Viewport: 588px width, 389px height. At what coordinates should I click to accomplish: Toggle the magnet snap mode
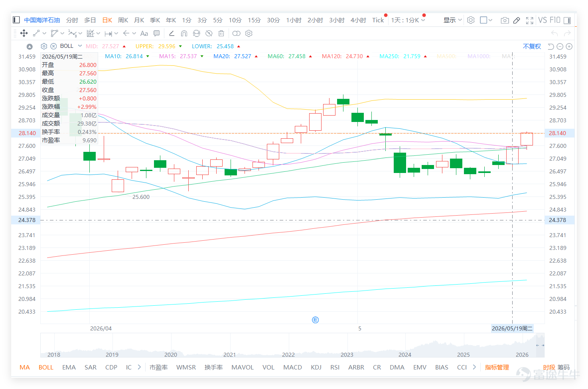[x=184, y=33]
